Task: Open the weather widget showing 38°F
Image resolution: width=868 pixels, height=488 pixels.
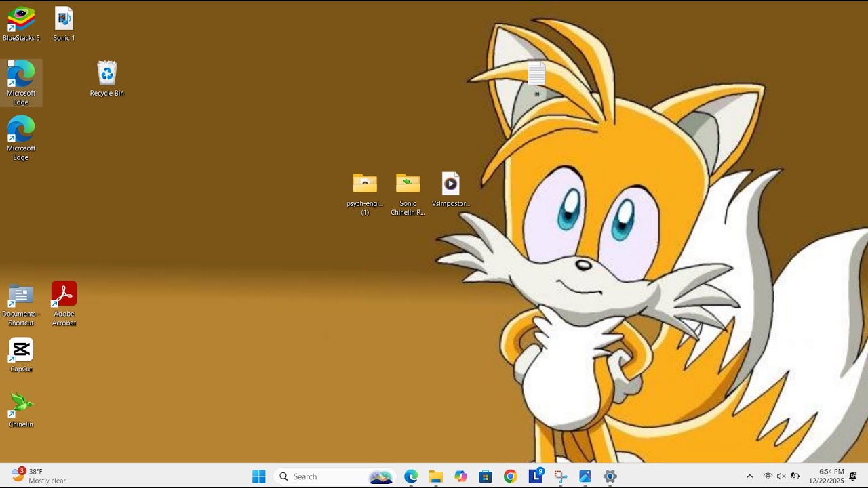Action: point(39,476)
